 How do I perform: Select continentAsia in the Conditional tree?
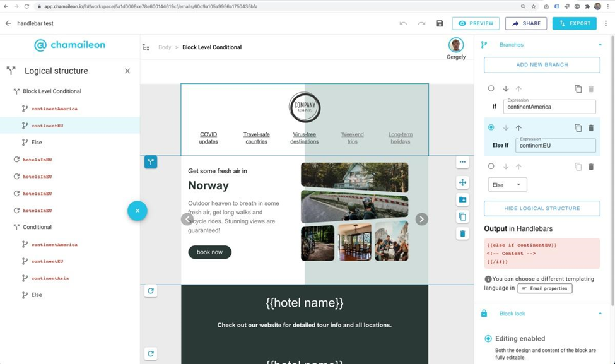50,278
